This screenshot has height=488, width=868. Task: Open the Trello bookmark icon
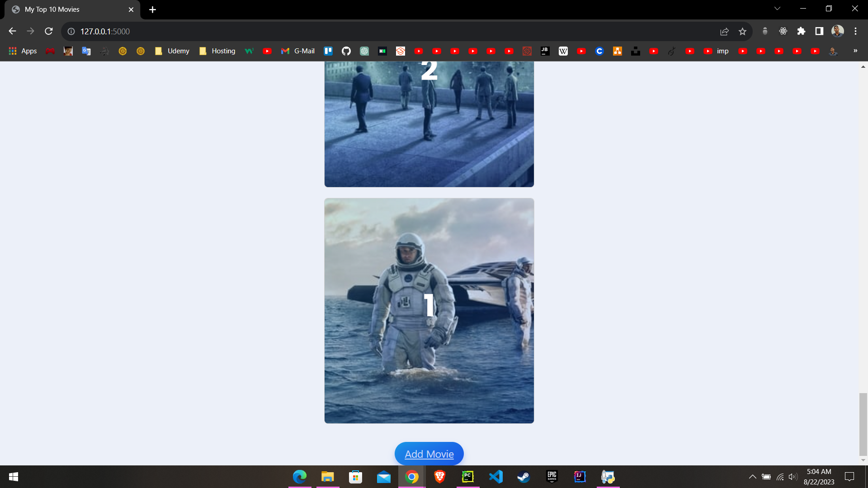pyautogui.click(x=328, y=51)
